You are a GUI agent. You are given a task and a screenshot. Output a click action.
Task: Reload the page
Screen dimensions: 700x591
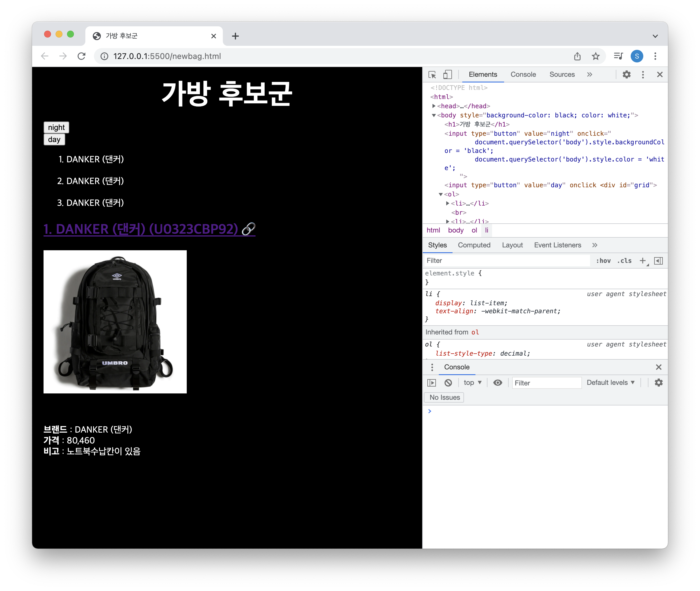pyautogui.click(x=81, y=56)
